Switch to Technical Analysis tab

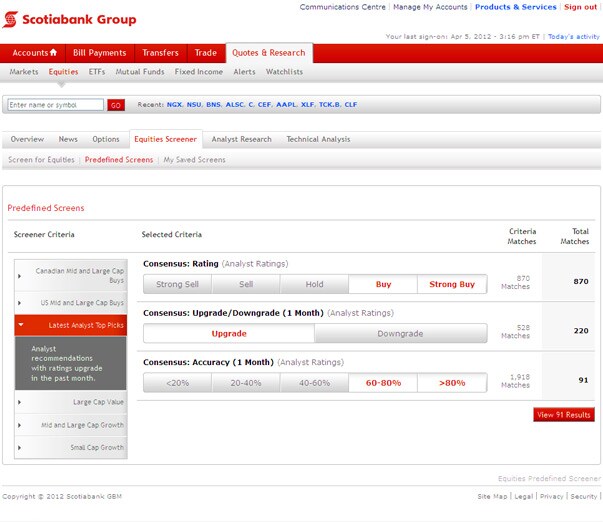pos(318,139)
